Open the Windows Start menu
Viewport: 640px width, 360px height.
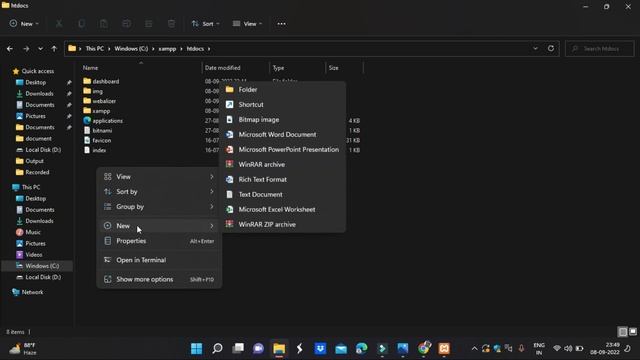click(196, 348)
